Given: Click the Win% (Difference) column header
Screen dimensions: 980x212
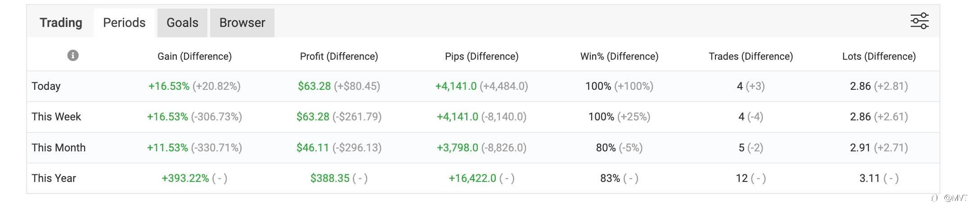Looking at the screenshot, I should pyautogui.click(x=619, y=56).
